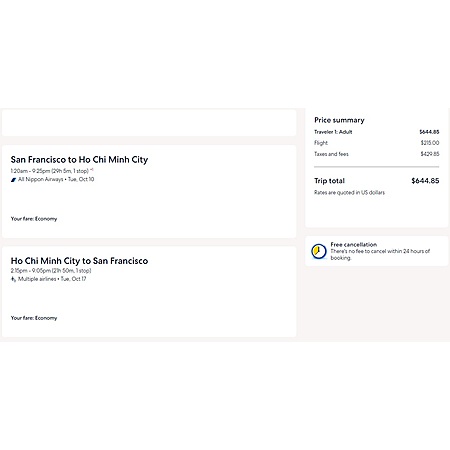Click the Trip total amount $644.85
This screenshot has width=450, height=450.
(425, 181)
